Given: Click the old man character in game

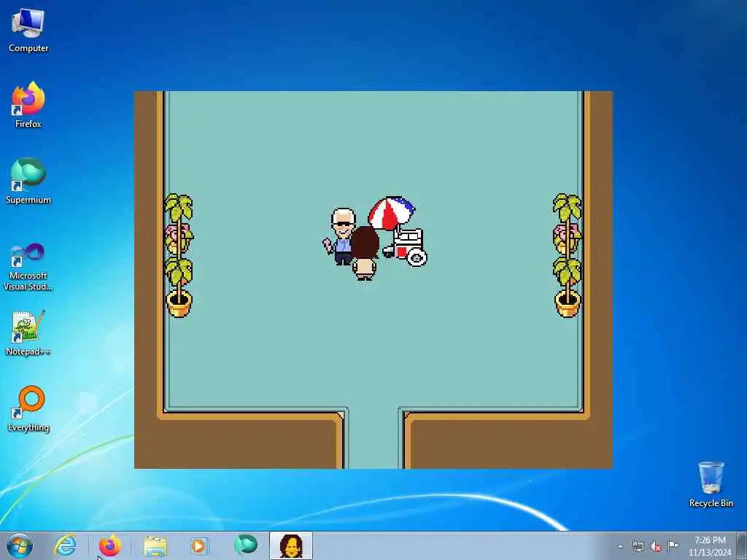Looking at the screenshot, I should click(341, 236).
